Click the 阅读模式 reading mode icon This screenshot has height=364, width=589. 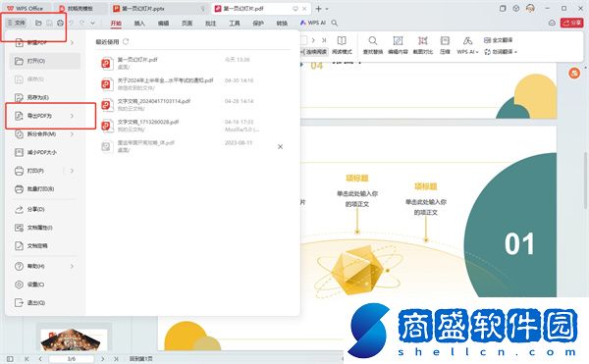[x=342, y=45]
